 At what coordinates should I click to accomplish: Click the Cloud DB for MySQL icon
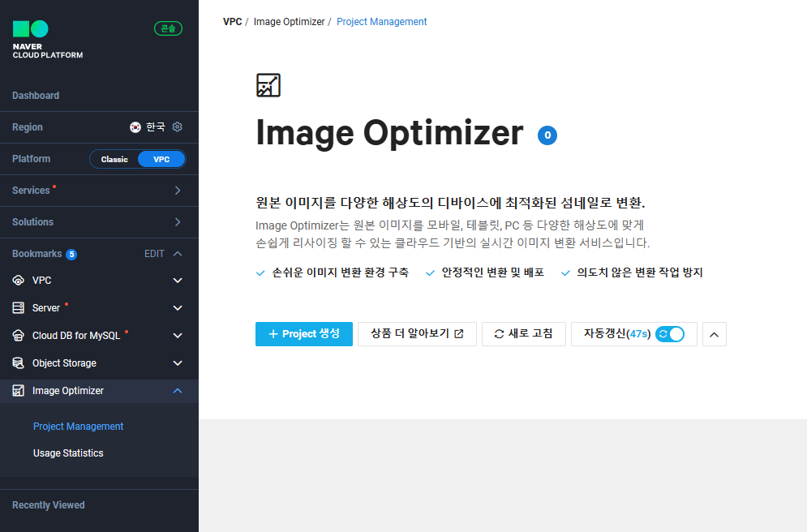point(18,336)
